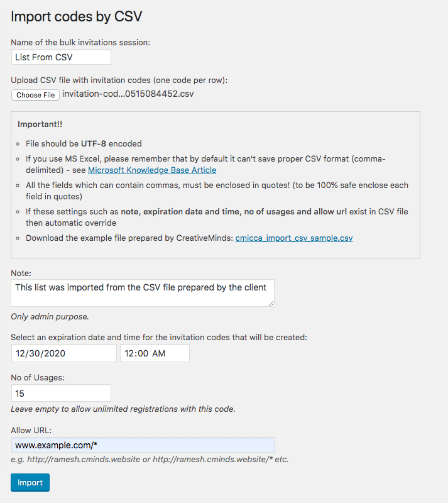Click the Note textarea resize handle

pos(271,304)
